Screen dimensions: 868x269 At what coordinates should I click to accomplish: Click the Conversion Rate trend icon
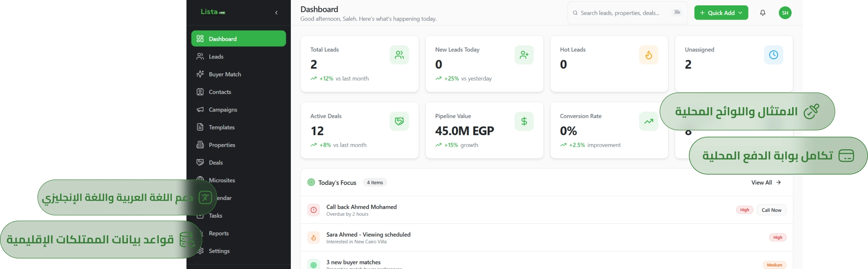click(649, 121)
